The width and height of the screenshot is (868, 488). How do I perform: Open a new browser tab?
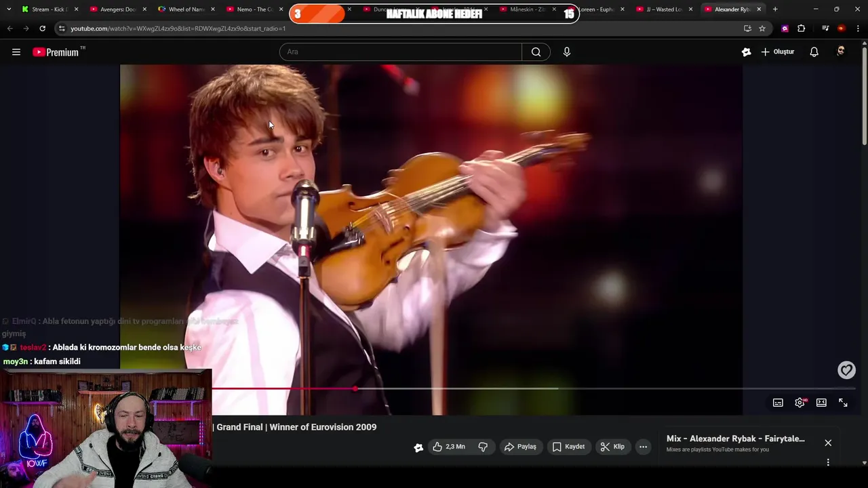pyautogui.click(x=775, y=9)
